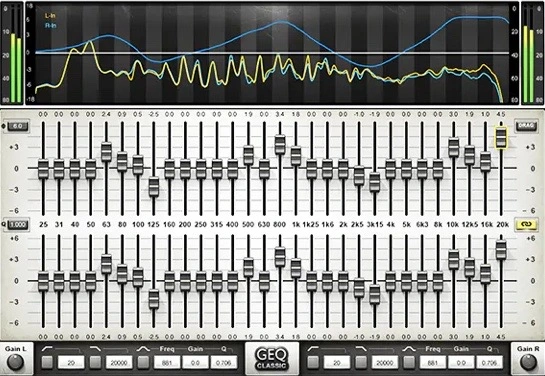545x376 pixels.
Task: Click the 800 Hz fader in lower row
Action: [280, 256]
